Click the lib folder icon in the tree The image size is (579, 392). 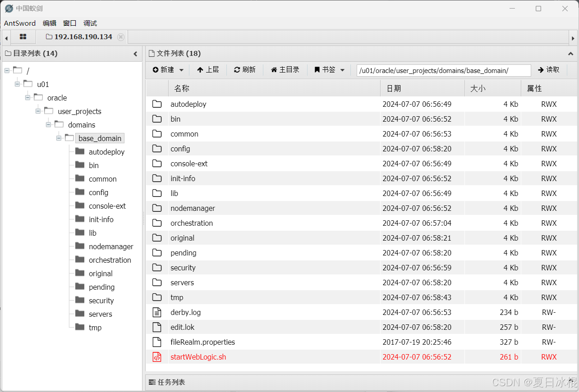click(x=80, y=232)
